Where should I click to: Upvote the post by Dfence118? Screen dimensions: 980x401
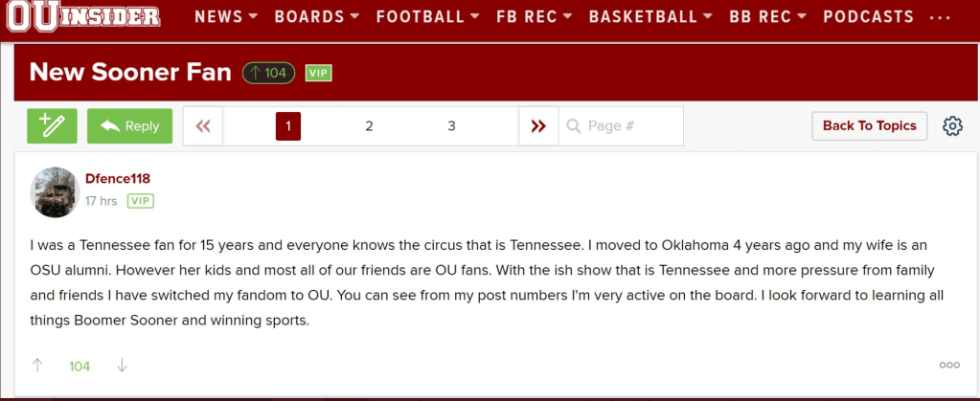coord(38,365)
